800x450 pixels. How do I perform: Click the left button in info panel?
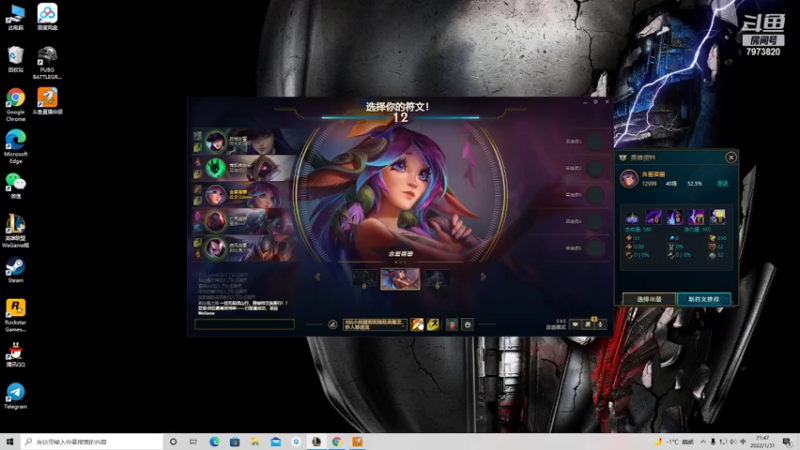[649, 299]
